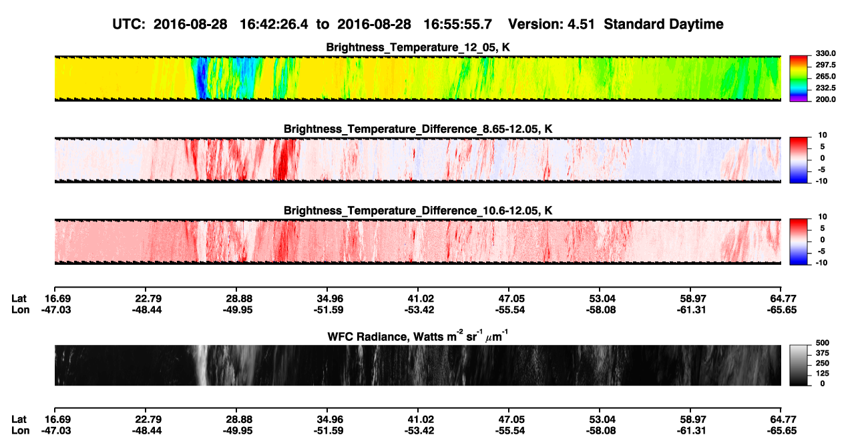This screenshot has height=445, width=868.
Task: Click the end time 16:55:55.7 in the header
Action: coord(457,25)
